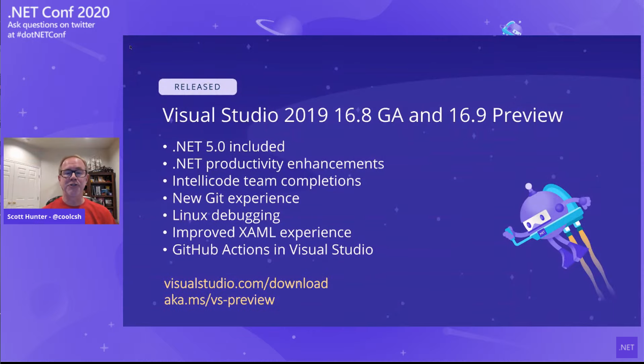The height and width of the screenshot is (364, 644).
Task: Click the 'Scott Hunter - @coolcsh' name label
Action: pyautogui.click(x=44, y=216)
